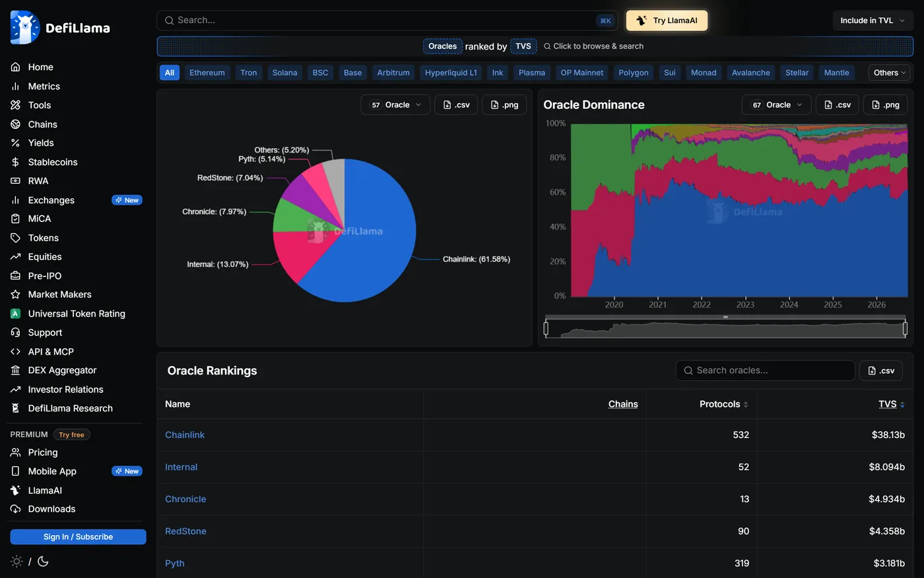Image resolution: width=924 pixels, height=578 pixels.
Task: Open the Pyth oracle link
Action: click(175, 563)
